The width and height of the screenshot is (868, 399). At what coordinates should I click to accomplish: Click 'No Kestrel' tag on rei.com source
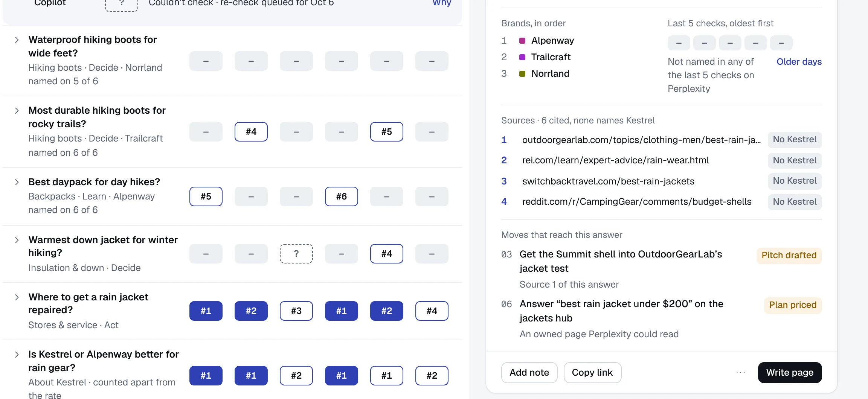coord(795,161)
